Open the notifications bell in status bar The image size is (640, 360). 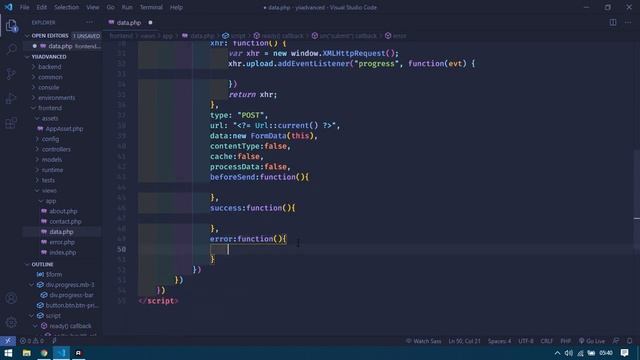click(630, 341)
